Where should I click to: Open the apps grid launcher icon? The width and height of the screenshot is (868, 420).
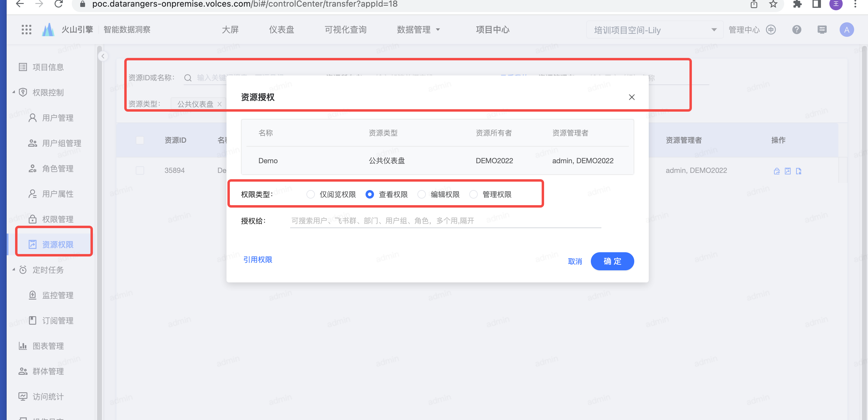click(x=26, y=30)
